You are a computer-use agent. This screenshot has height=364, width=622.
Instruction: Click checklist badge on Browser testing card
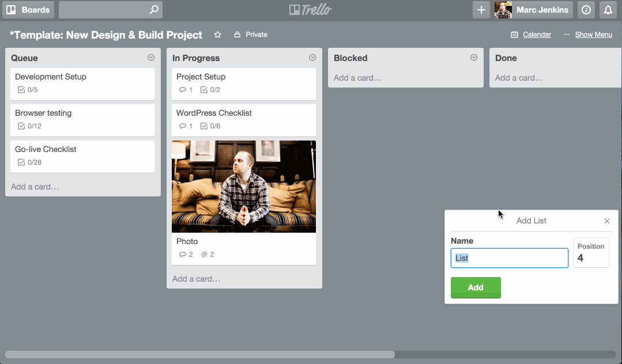(29, 126)
